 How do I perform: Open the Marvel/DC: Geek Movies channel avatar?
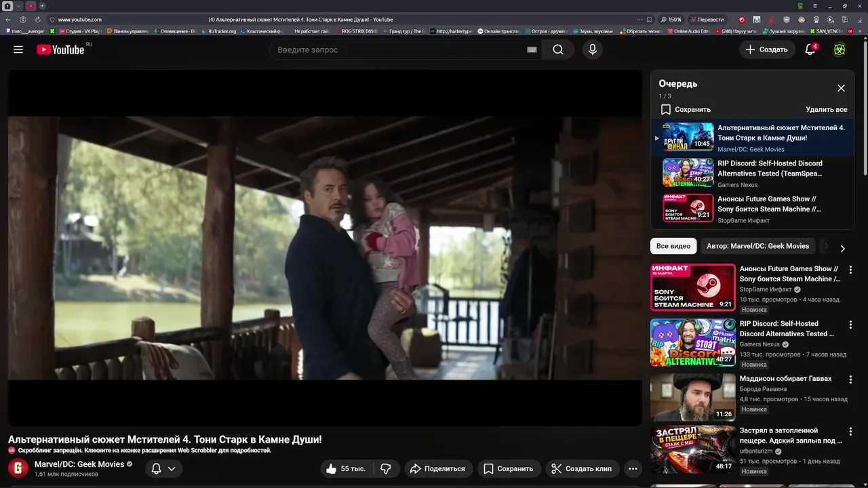click(18, 468)
